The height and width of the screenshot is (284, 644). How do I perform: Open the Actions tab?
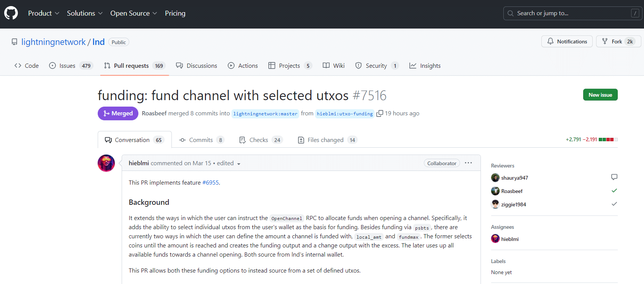pyautogui.click(x=243, y=65)
